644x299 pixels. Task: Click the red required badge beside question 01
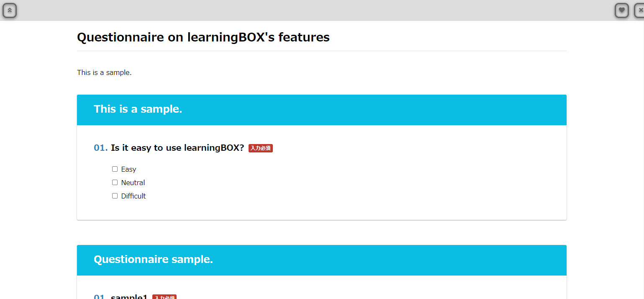[x=261, y=148]
